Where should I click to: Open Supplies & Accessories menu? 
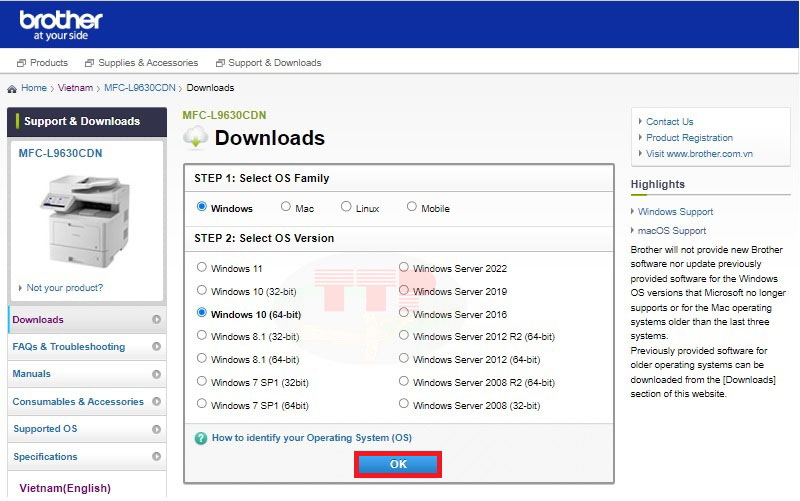pos(140,63)
